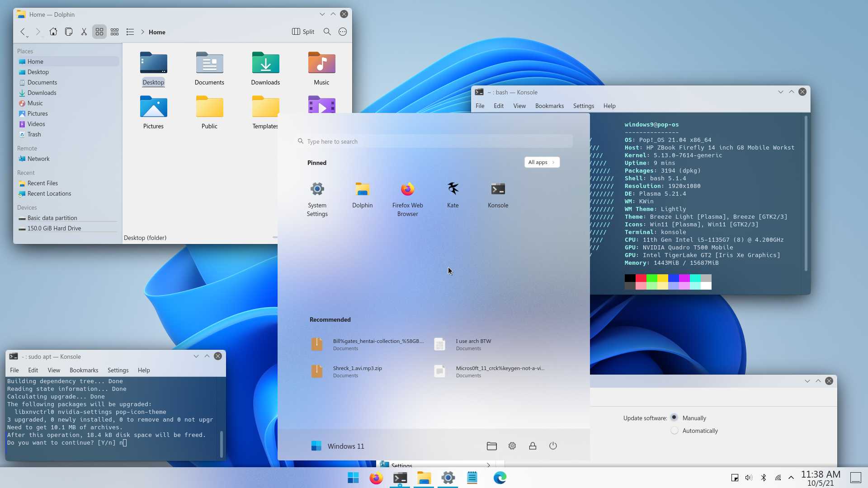Click the Copy icon in Dolphin toolbar

[69, 32]
